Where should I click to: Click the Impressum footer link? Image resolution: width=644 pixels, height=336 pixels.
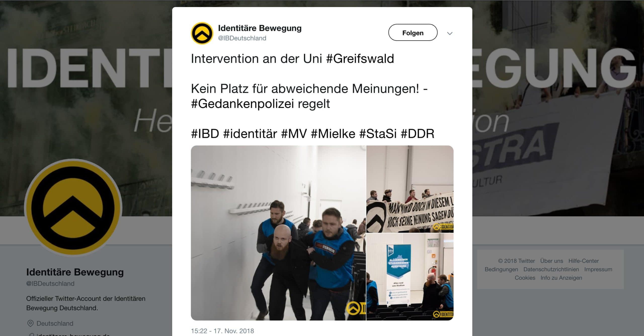(x=598, y=269)
